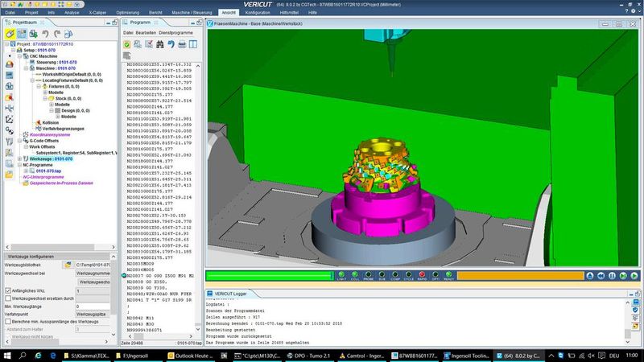Click the OPTI status indicator light
The image size is (644, 362).
coord(436,274)
